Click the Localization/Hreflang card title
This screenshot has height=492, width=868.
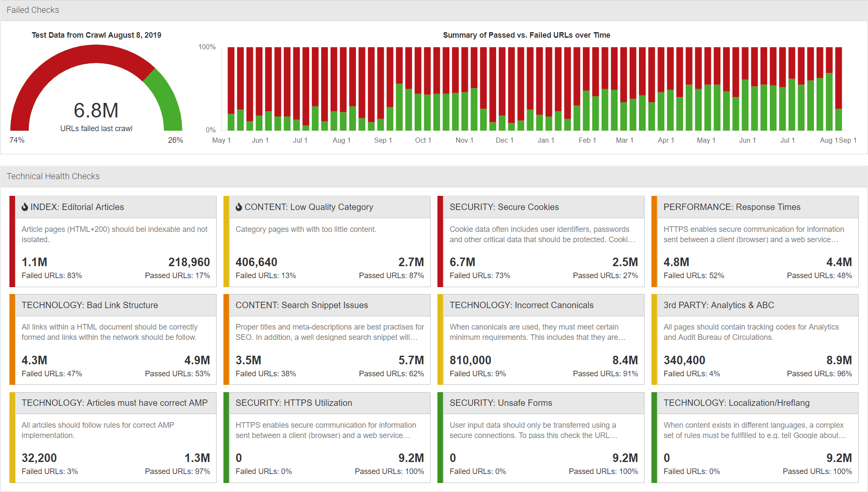(736, 403)
